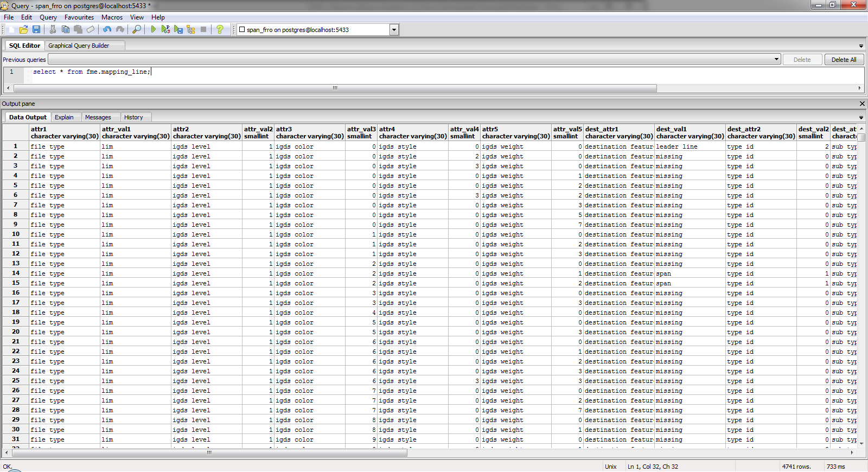Execute query and save results to file
Viewport: 868px width, 472px height.
178,29
